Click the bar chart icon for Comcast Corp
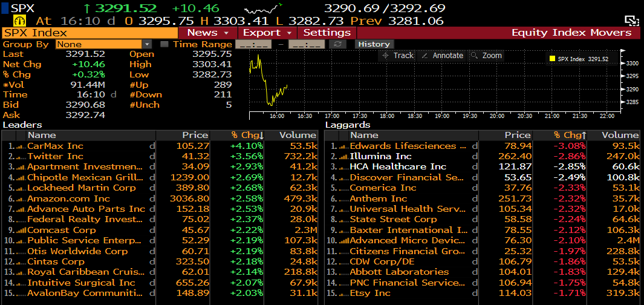Screen dimensions: 644x305 point(22,230)
